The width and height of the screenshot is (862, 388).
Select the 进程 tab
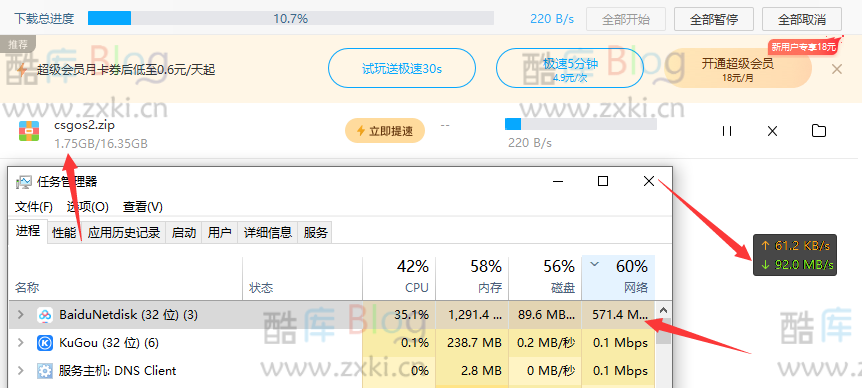pyautogui.click(x=28, y=231)
